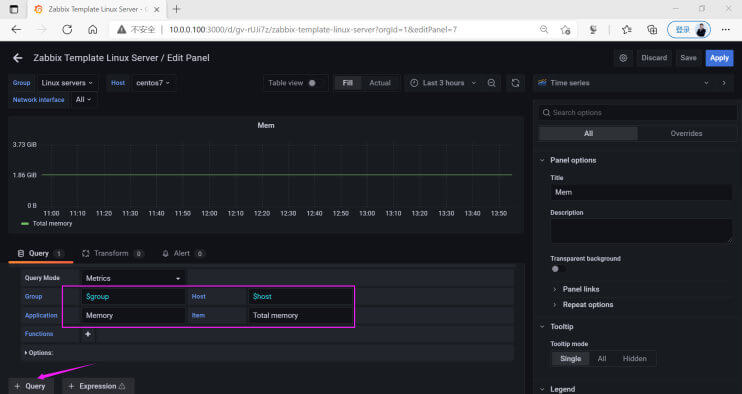Click the browser profile login button

(x=689, y=29)
